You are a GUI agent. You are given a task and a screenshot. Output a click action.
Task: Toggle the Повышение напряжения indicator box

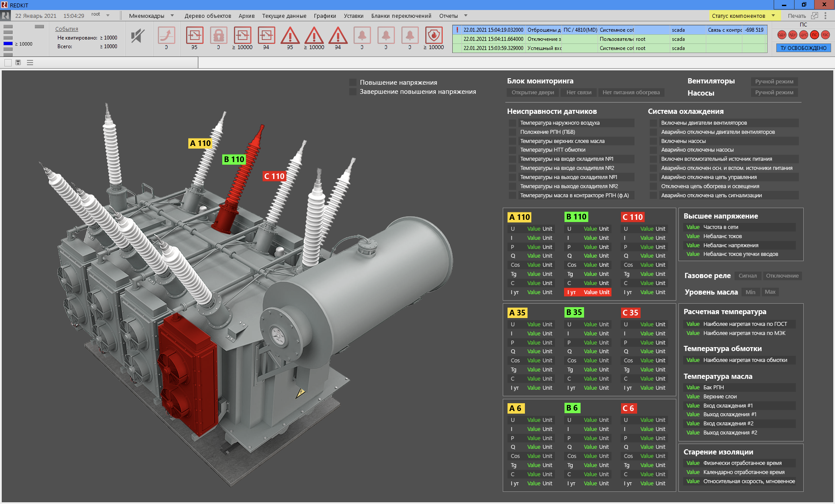(x=353, y=82)
